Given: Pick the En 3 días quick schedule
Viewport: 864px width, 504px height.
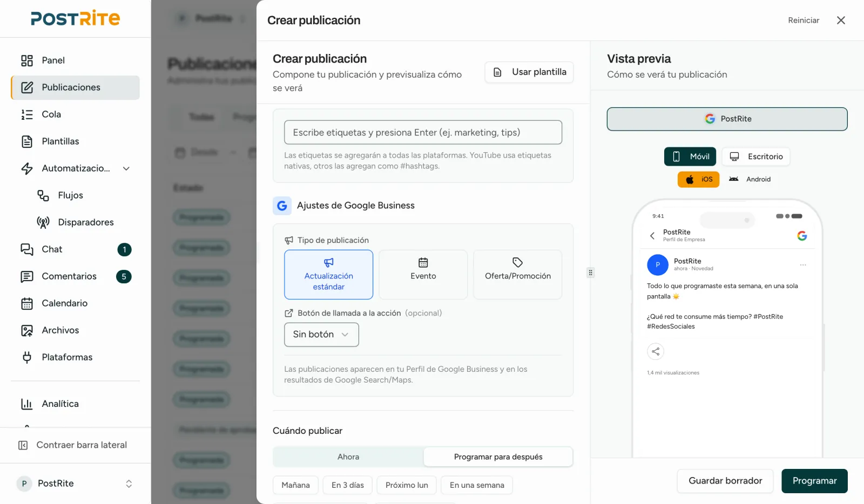Looking at the screenshot, I should 348,485.
